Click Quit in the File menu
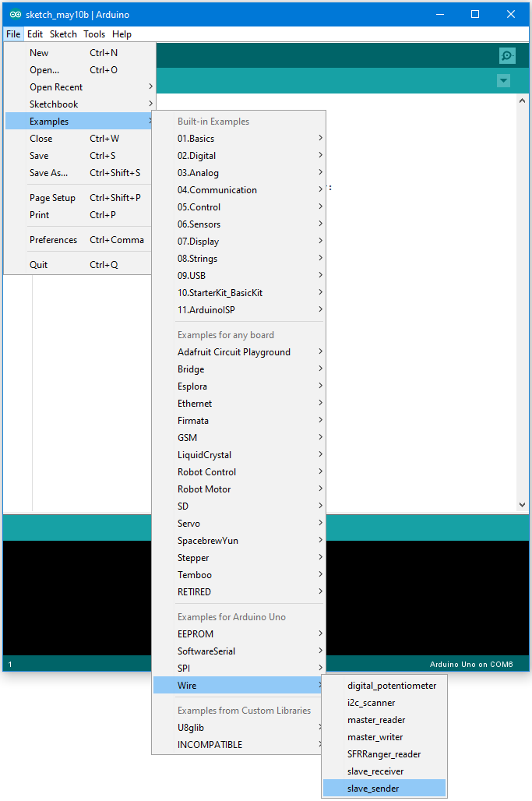 click(x=39, y=265)
